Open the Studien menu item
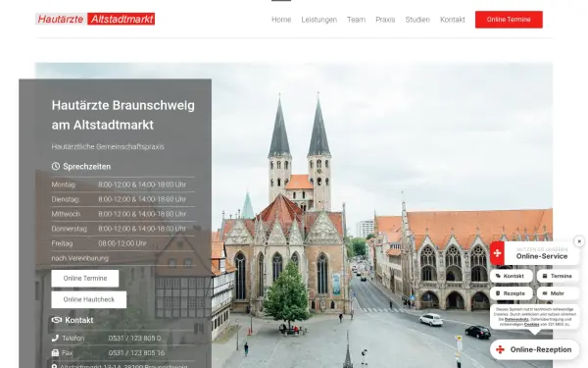The width and height of the screenshot is (588, 368). coord(417,20)
